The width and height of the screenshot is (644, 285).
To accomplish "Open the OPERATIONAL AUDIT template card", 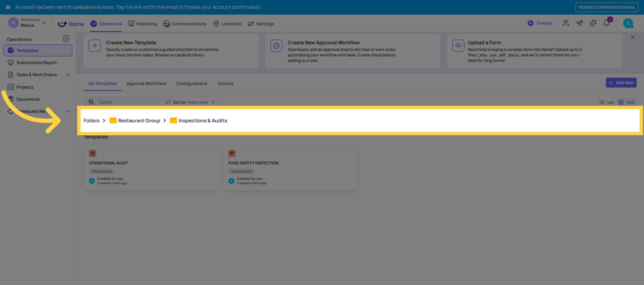I will pyautogui.click(x=151, y=168).
